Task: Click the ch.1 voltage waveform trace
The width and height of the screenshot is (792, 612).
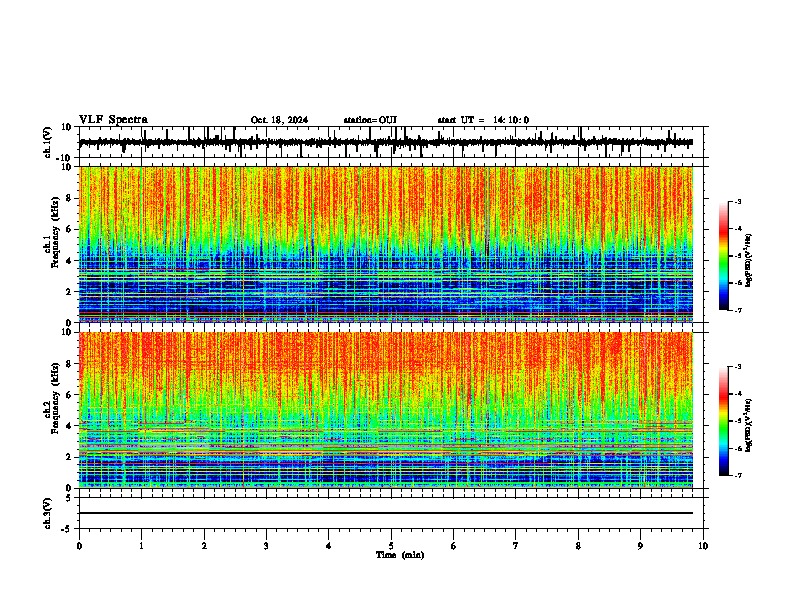Action: [386, 142]
